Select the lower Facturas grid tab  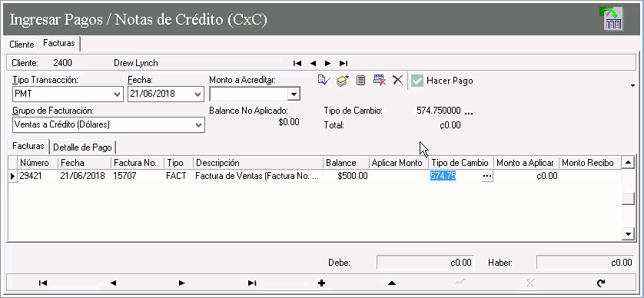(x=28, y=146)
